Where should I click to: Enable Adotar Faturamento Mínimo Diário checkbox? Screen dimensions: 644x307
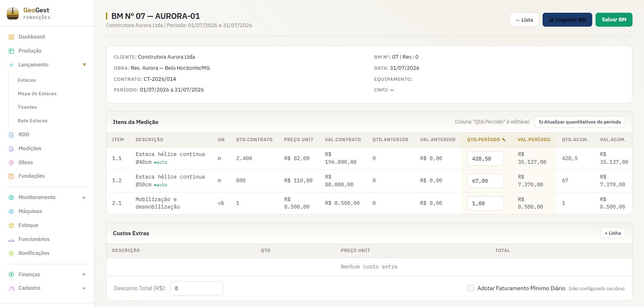tap(471, 288)
